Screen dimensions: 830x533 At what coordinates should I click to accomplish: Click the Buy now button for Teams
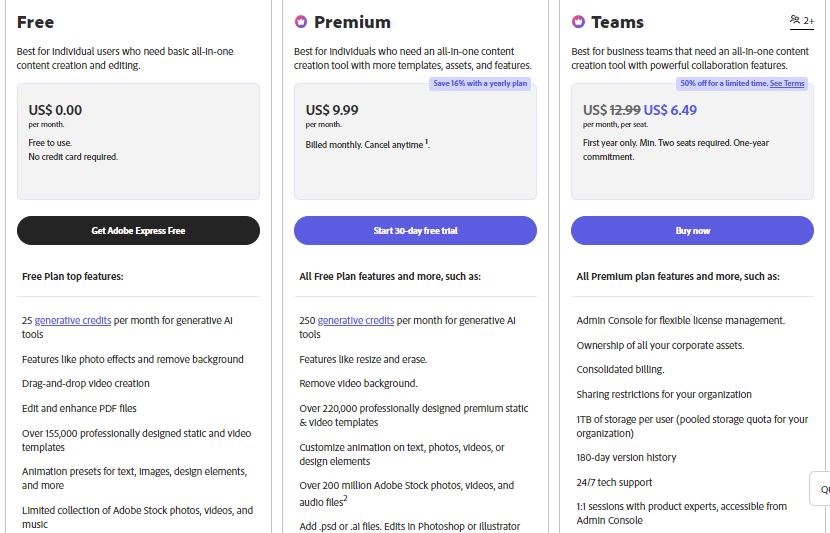pyautogui.click(x=692, y=231)
